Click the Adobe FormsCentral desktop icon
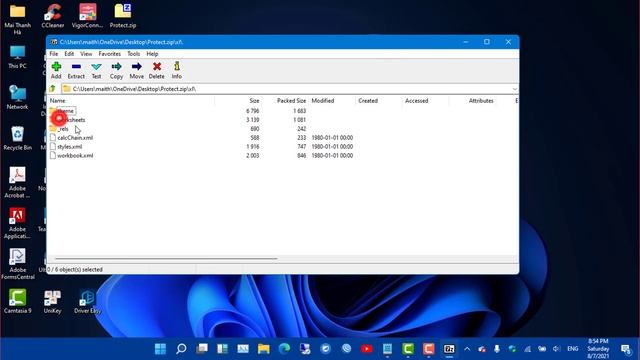Image resolution: width=640 pixels, height=360 pixels. click(17, 264)
